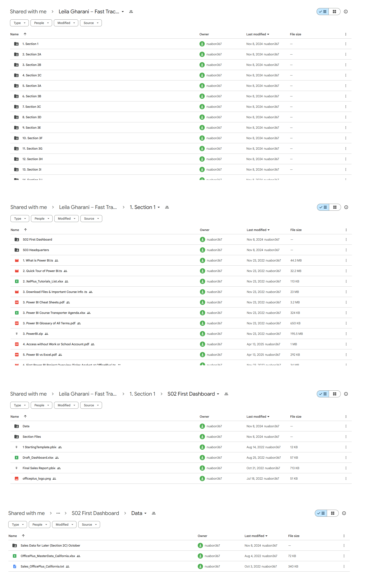Click the File size header in the Data listing
The height and width of the screenshot is (588, 368).
tap(294, 536)
